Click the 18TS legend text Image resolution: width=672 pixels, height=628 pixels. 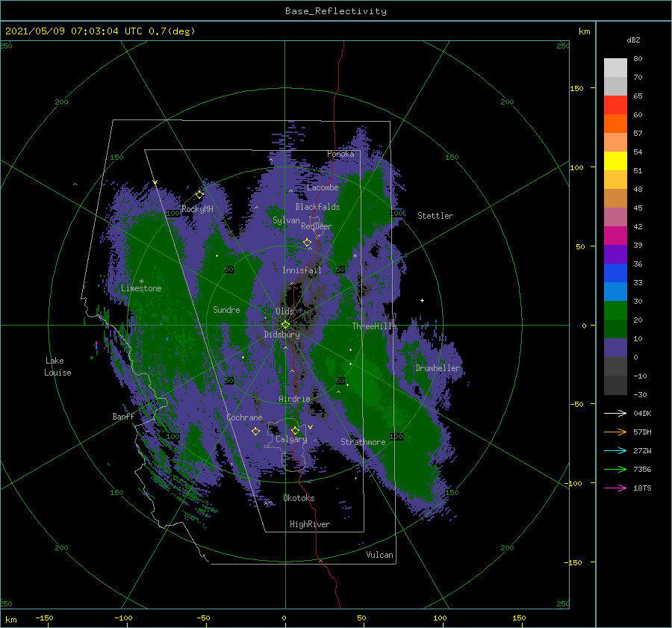point(642,488)
